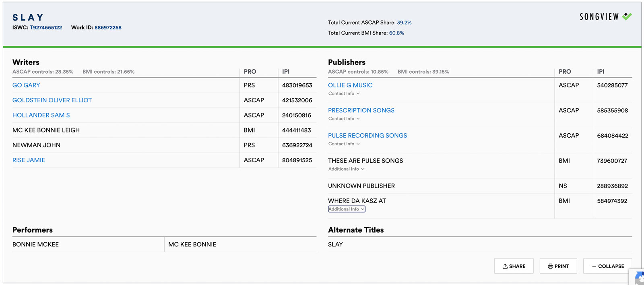The height and width of the screenshot is (285, 644).
Task: Click the SHARE button
Action: coord(514,266)
